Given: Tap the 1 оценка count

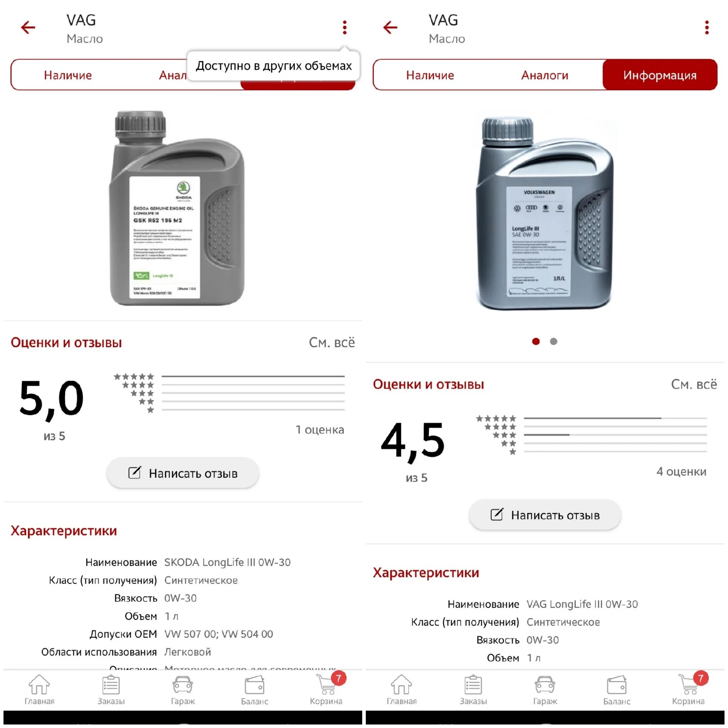Looking at the screenshot, I should pyautogui.click(x=320, y=429).
